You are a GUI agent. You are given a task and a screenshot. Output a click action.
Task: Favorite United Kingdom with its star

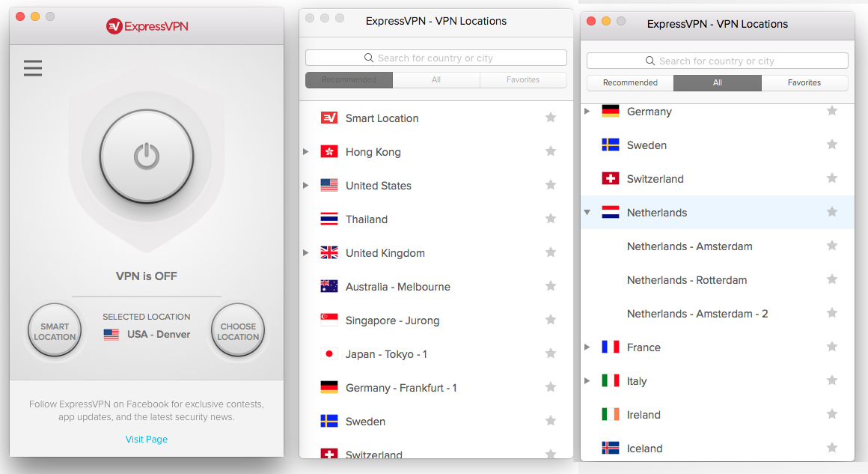[550, 252]
